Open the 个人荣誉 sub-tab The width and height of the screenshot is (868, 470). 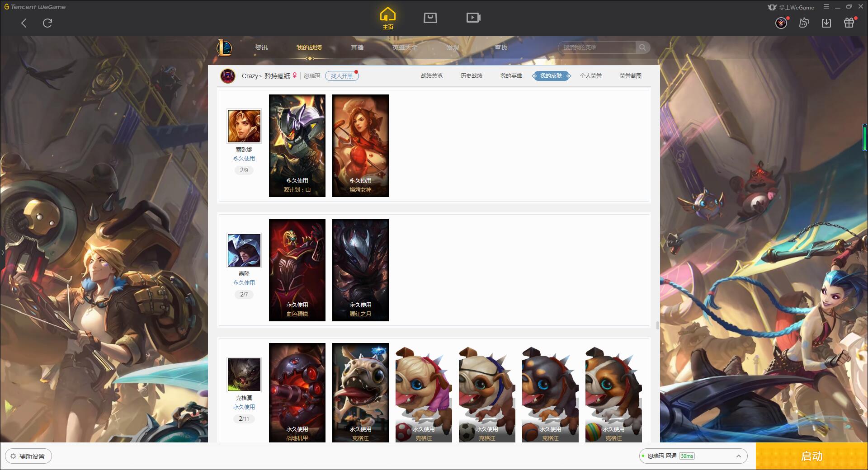(591, 76)
